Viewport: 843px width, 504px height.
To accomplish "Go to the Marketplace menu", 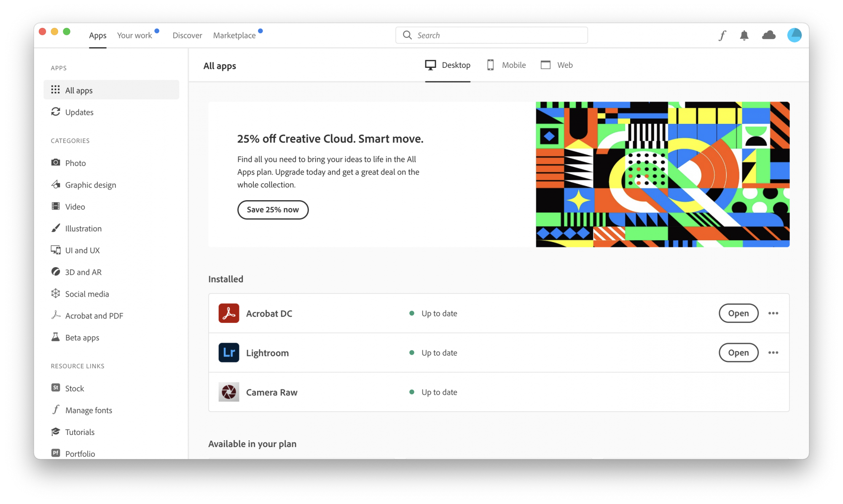I will 234,35.
